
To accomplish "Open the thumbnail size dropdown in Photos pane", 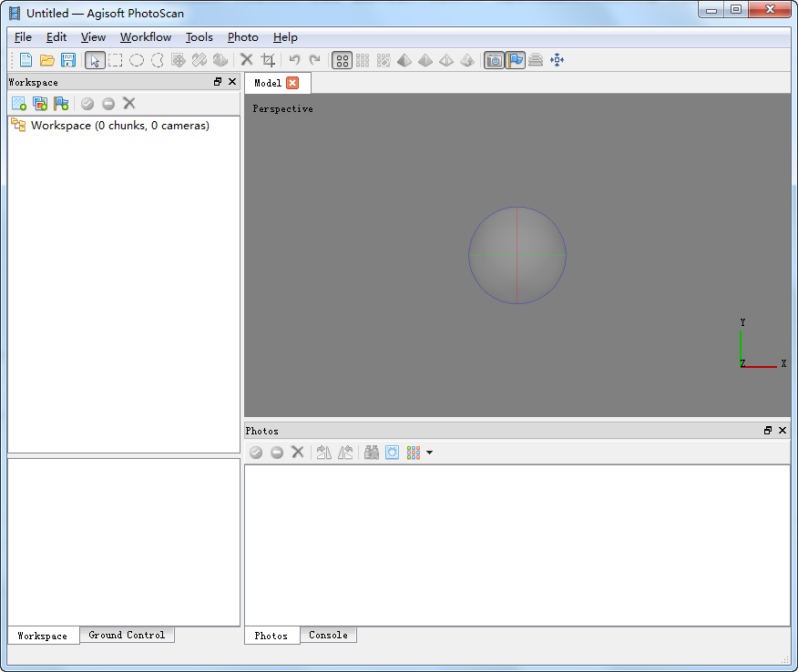I will 428,453.
